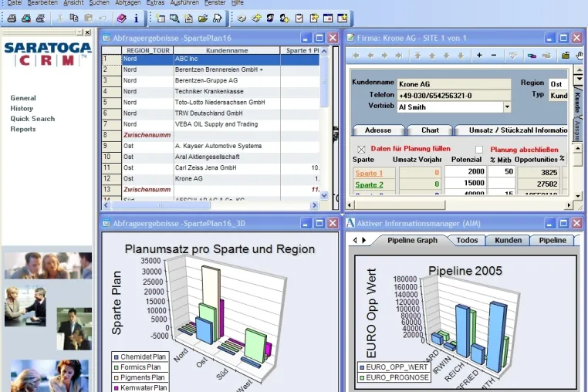Click the SpartePlan16 table scroll up arrow

point(324,51)
